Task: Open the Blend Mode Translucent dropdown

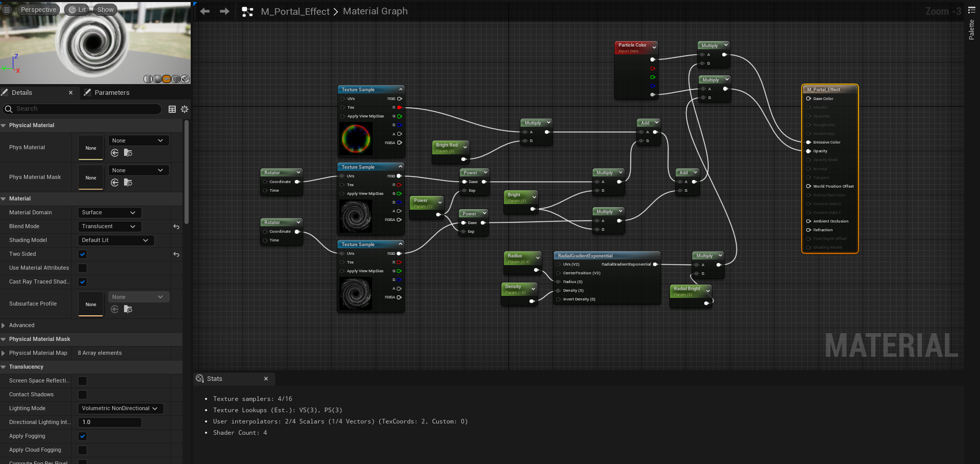Action: 109,227
